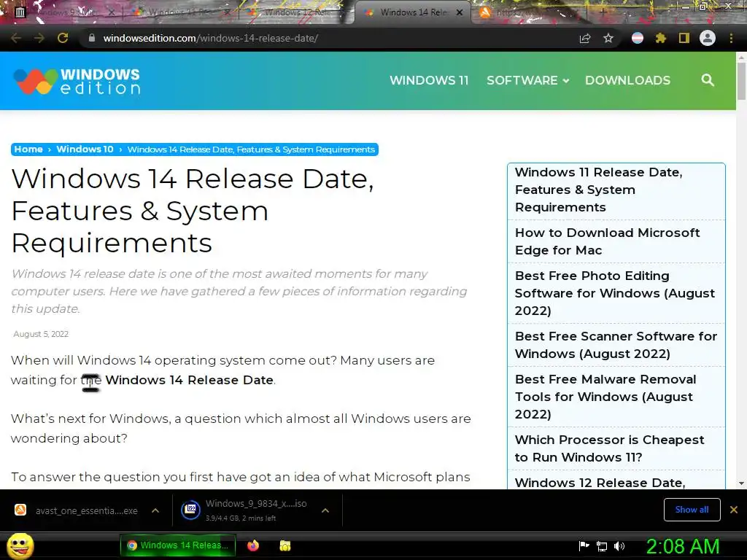Click bold 'Windows 14 Release Date' text
The height and width of the screenshot is (560, 747).
(x=190, y=380)
